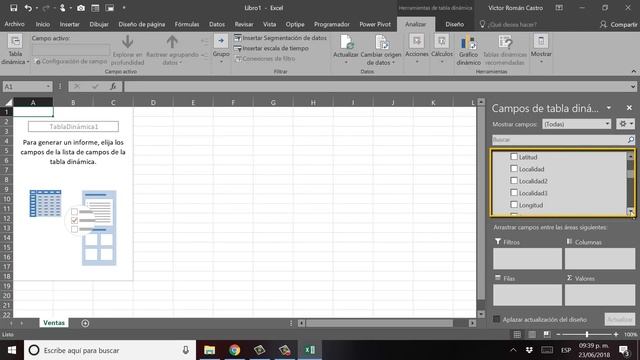640x360 pixels.
Task: Open the Acciones ribbon menu
Action: click(x=416, y=49)
